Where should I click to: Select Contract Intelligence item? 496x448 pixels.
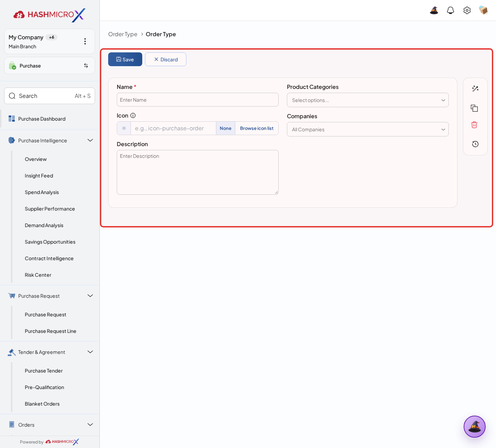(x=49, y=258)
